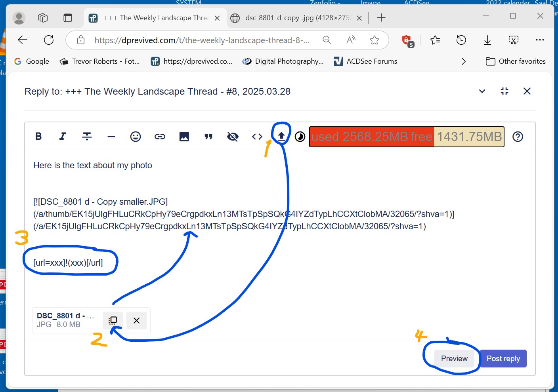This screenshot has width=558, height=392.
Task: Click the storage usage bar
Action: [407, 137]
